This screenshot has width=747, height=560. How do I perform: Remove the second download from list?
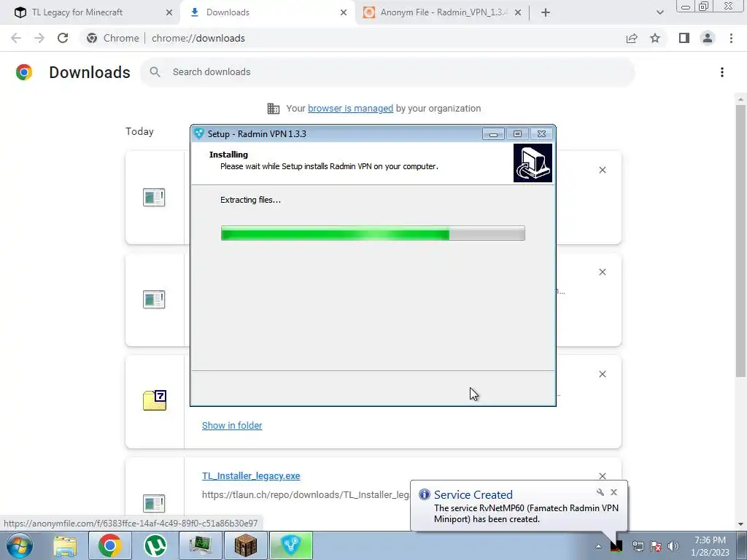602,272
